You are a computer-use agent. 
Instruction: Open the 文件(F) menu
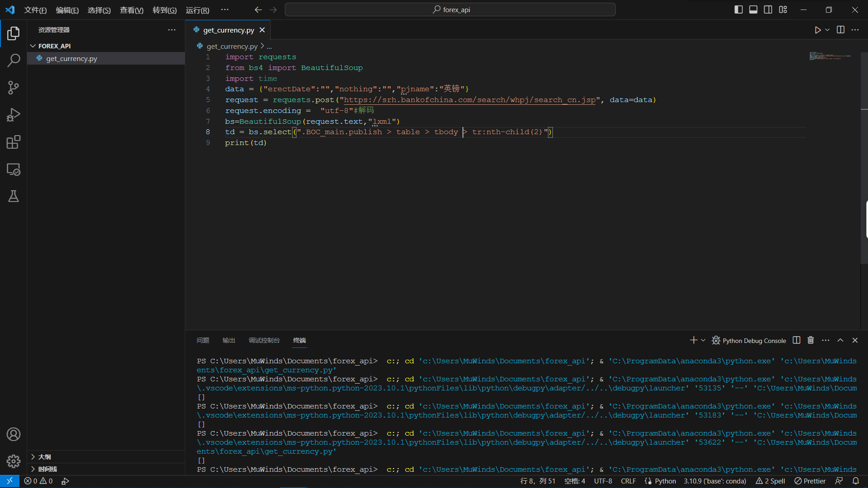click(x=35, y=10)
